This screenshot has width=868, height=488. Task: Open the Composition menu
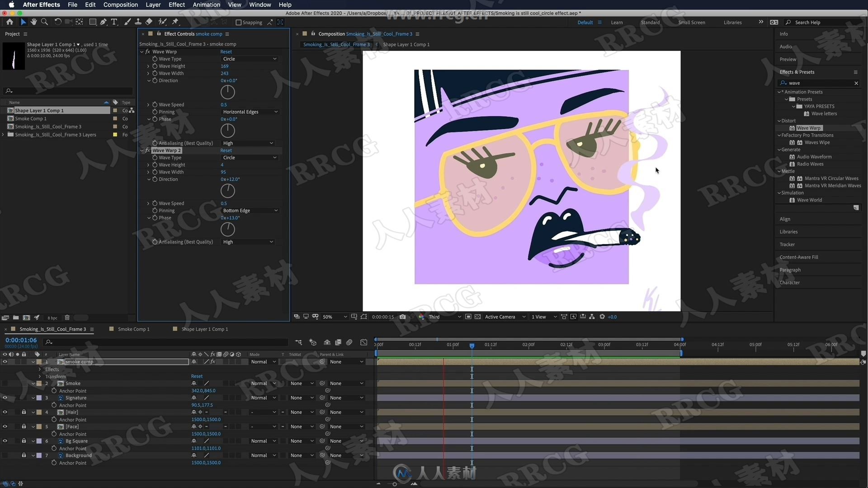click(x=120, y=5)
